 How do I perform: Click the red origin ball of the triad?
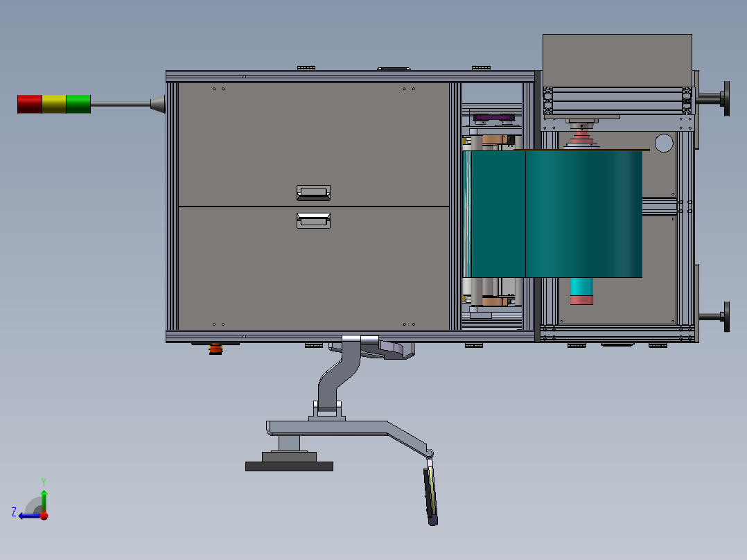(x=44, y=516)
